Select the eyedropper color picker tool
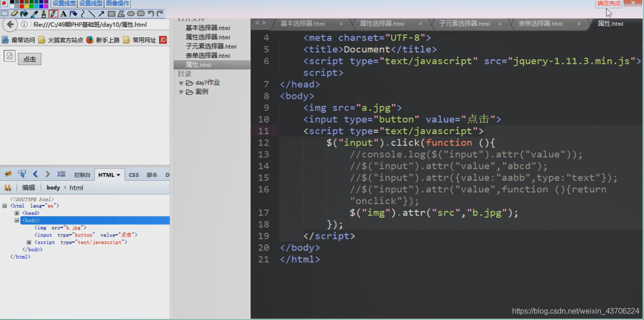Viewport: 644px width, 320px height. click(x=34, y=14)
